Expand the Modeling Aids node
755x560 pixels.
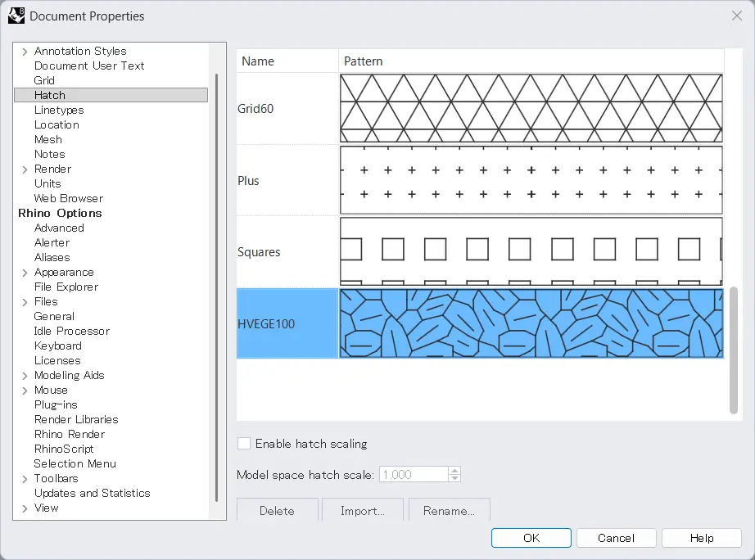[25, 376]
